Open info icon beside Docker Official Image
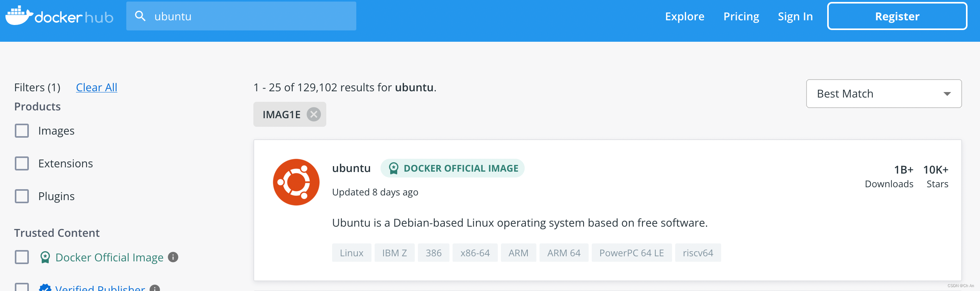 point(173,257)
